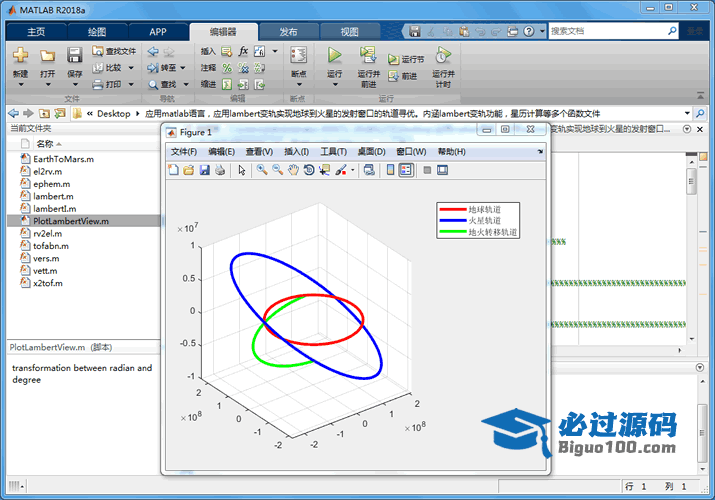Viewport: 715px width, 500px height.
Task: Expand the New (新建) dropdown arrow
Action: click(x=20, y=82)
